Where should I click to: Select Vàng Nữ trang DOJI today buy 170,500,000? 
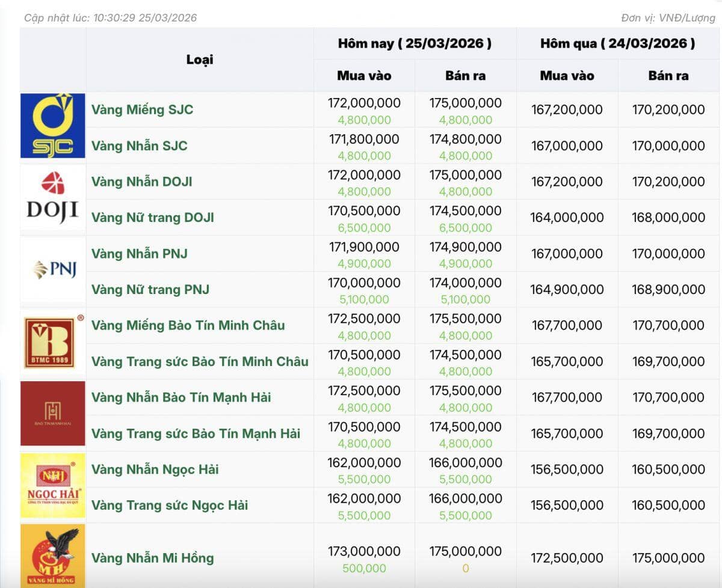[364, 211]
